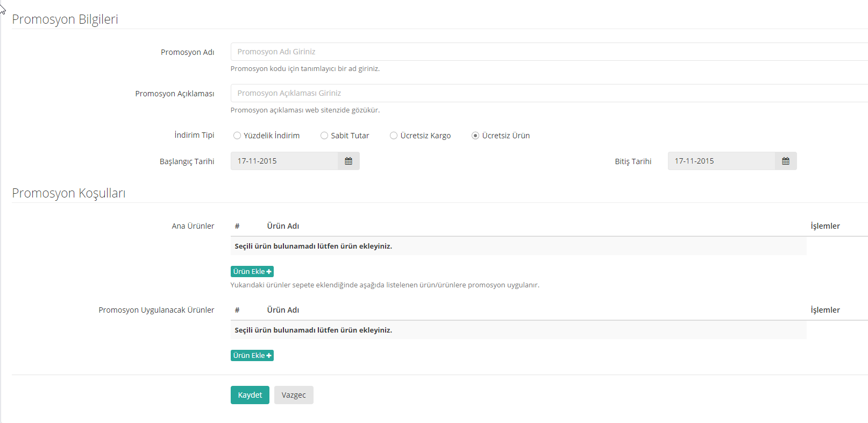Cancel the form using Vazgec
Image resolution: width=868 pixels, height=423 pixels.
294,395
